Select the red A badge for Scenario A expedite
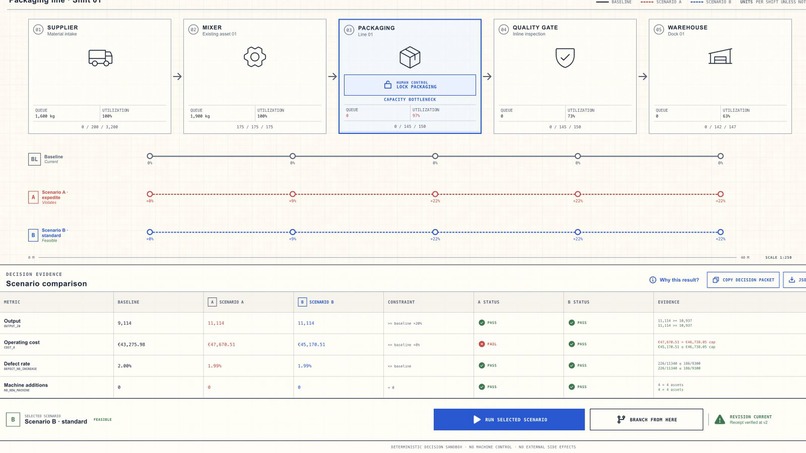The image size is (806, 453). (33, 197)
